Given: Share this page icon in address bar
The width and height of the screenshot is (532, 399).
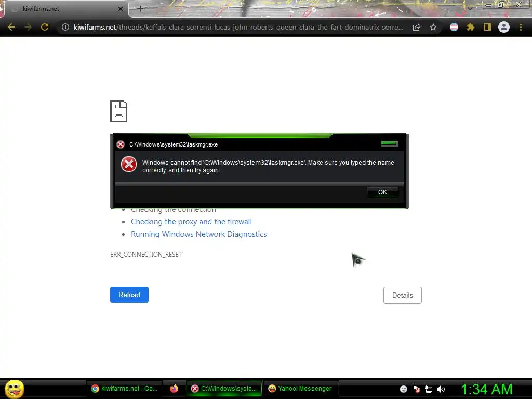Looking at the screenshot, I should point(417,27).
